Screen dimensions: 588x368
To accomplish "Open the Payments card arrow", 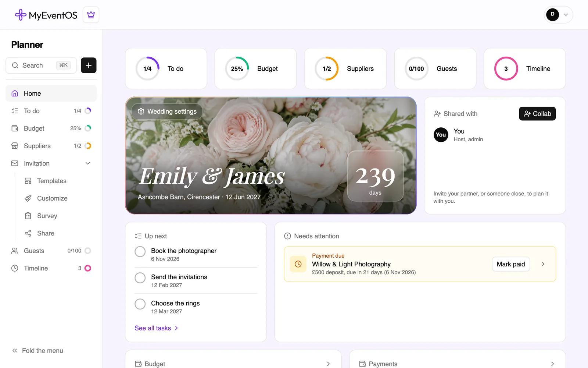I will pos(552,364).
